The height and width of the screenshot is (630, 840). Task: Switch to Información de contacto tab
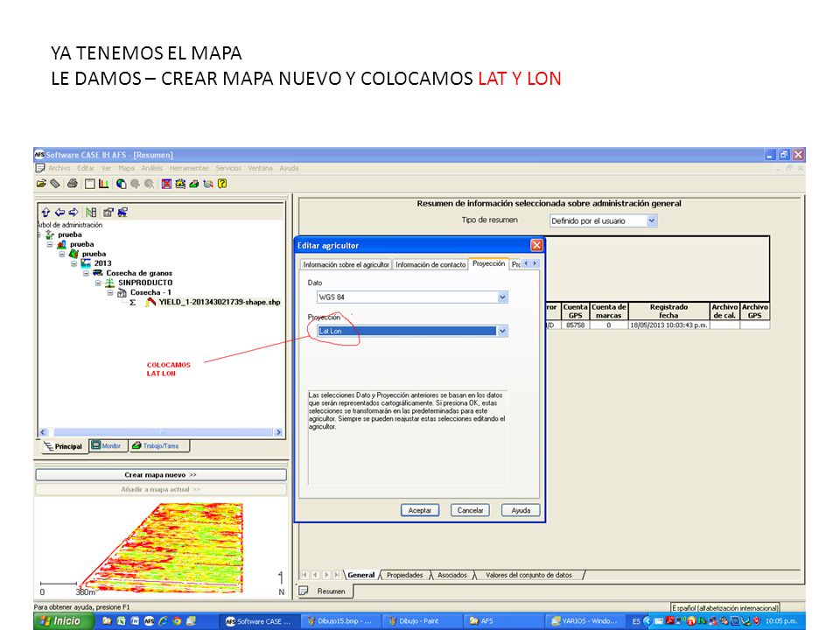tap(430, 264)
